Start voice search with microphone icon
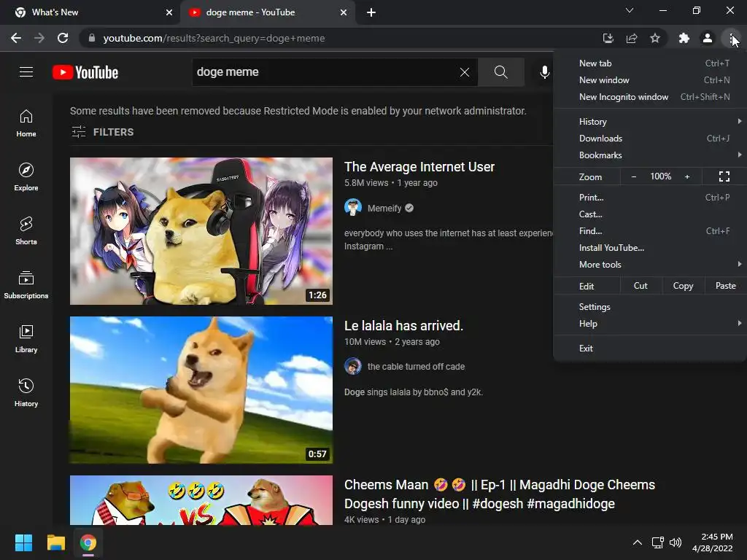Viewport: 747px width, 560px height. [544, 72]
